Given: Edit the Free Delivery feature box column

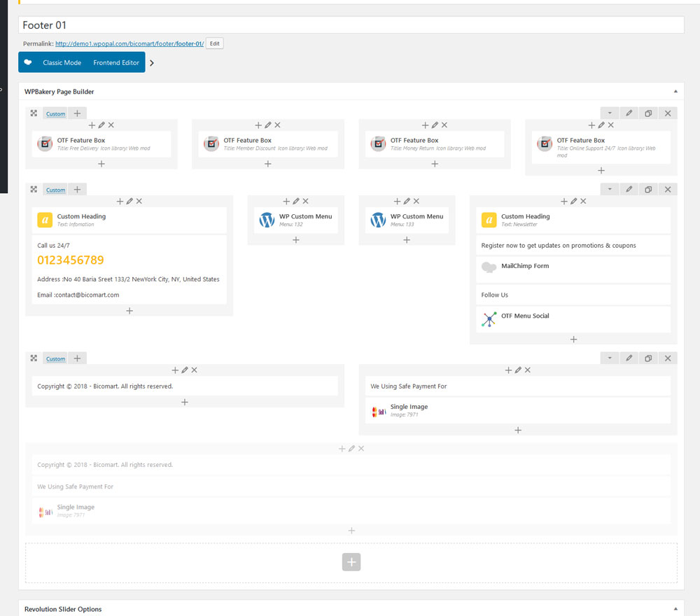Looking at the screenshot, I should coord(101,125).
